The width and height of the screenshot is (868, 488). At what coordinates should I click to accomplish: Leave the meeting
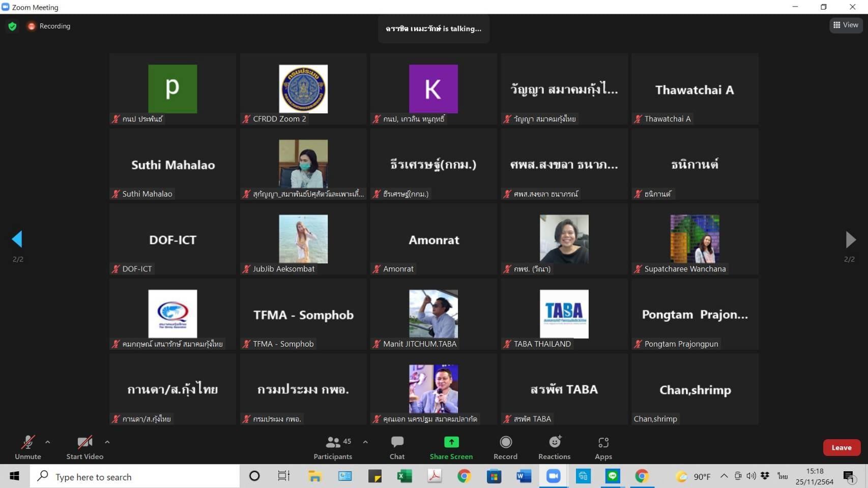click(841, 448)
